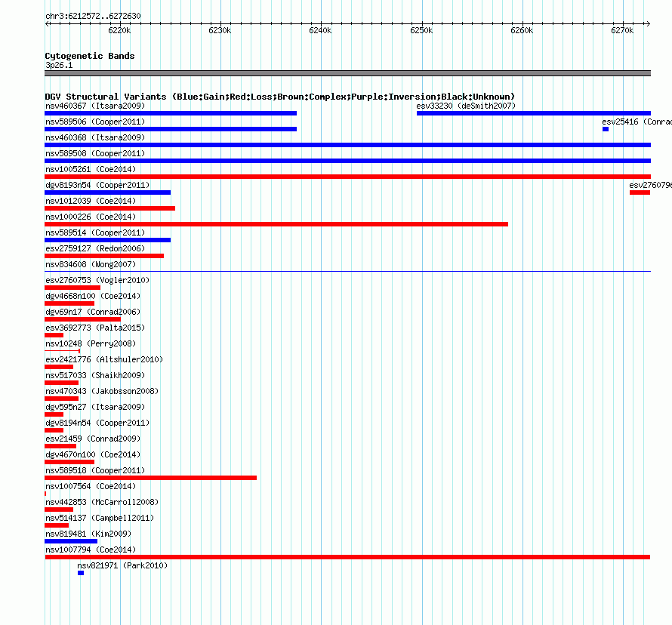This screenshot has height=625, width=672.
Task: Click the 6270k ruler position
Action: tap(622, 30)
